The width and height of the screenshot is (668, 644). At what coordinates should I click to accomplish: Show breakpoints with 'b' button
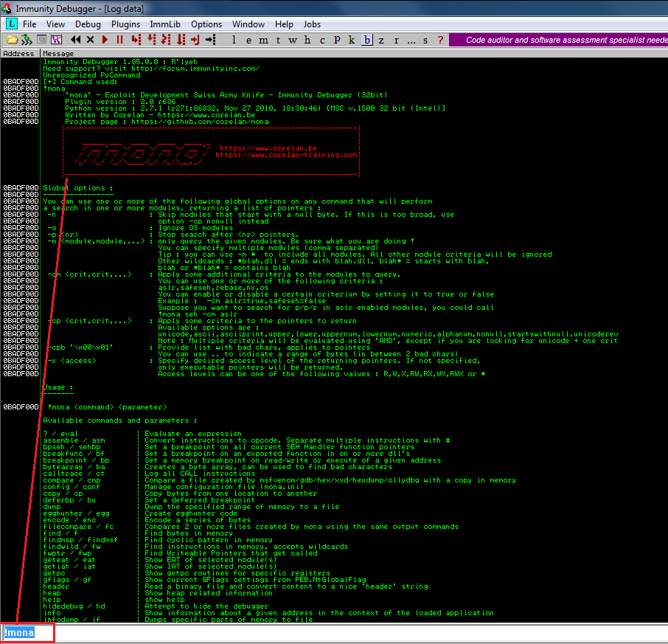367,40
